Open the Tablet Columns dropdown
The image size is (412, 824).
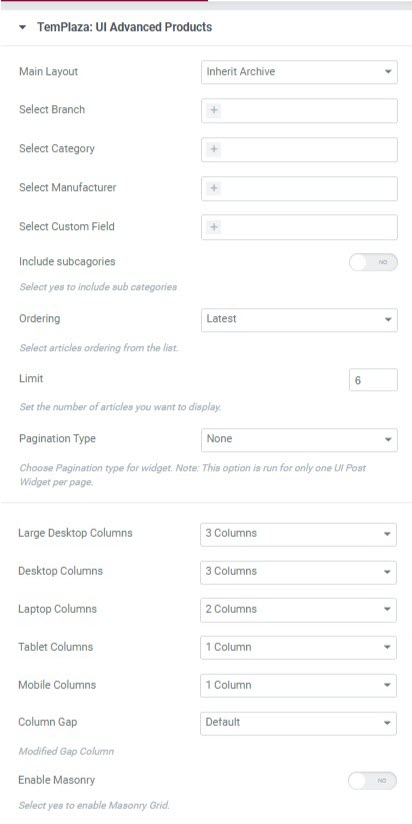(298, 647)
